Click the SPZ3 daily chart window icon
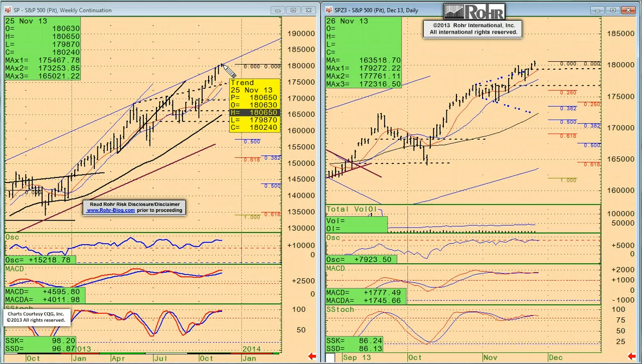642x364 pixels. tap(329, 10)
